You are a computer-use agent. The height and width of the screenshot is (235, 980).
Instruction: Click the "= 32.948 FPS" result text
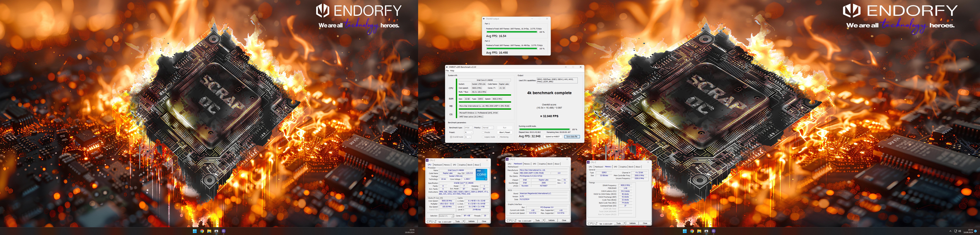click(x=549, y=116)
